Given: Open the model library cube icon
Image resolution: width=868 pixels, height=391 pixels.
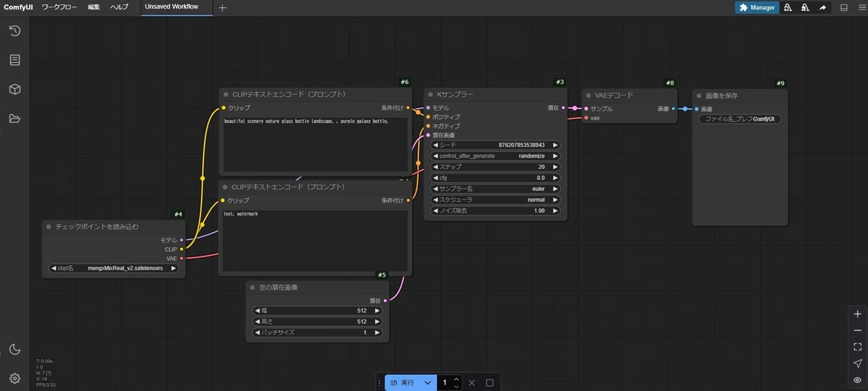Looking at the screenshot, I should (14, 90).
